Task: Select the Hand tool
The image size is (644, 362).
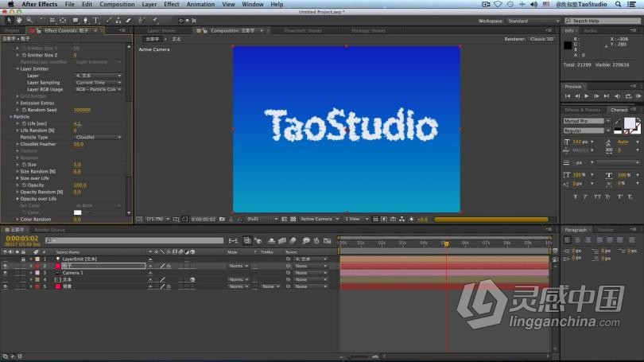Action: (x=19, y=20)
